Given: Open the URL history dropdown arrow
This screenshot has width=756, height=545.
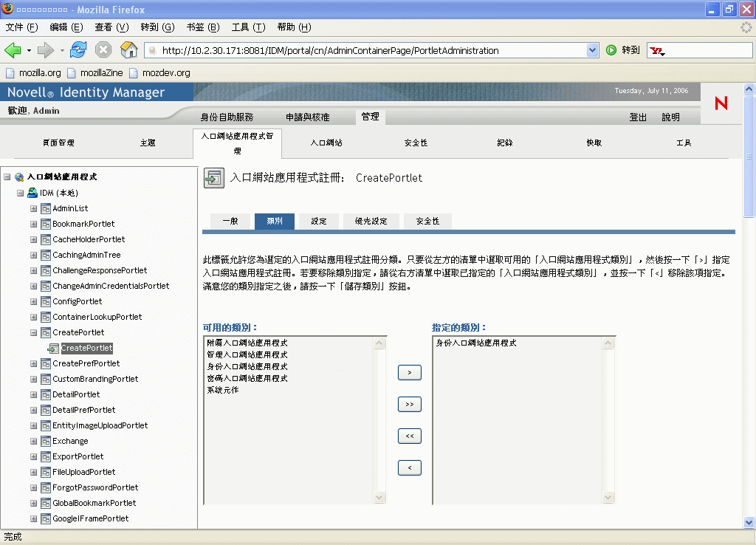Looking at the screenshot, I should (x=593, y=50).
